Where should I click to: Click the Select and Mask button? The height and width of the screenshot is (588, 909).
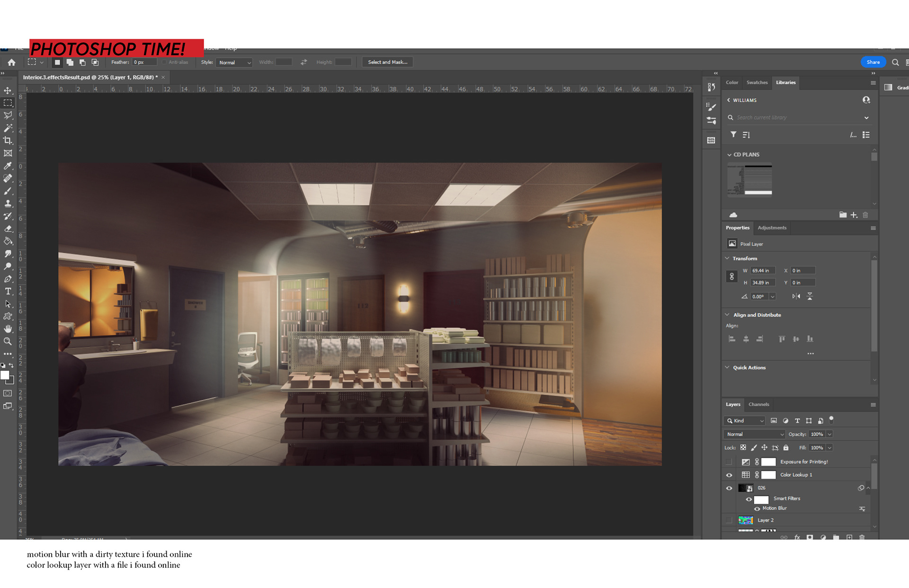(x=387, y=62)
